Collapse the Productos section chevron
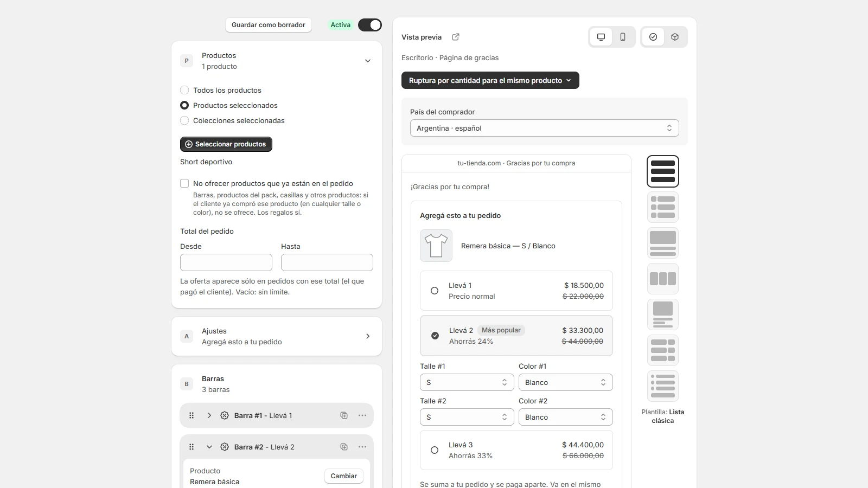 click(368, 61)
